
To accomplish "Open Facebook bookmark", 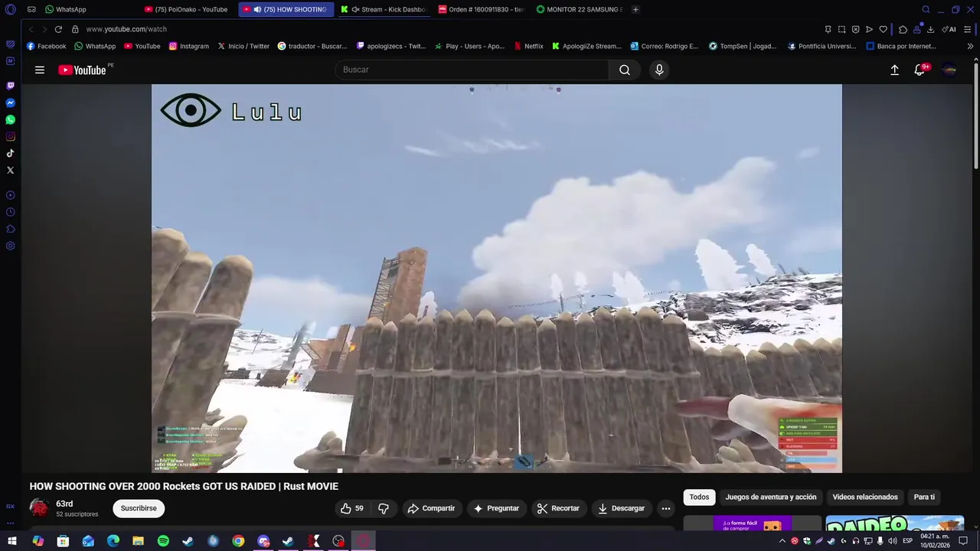I will pos(46,46).
